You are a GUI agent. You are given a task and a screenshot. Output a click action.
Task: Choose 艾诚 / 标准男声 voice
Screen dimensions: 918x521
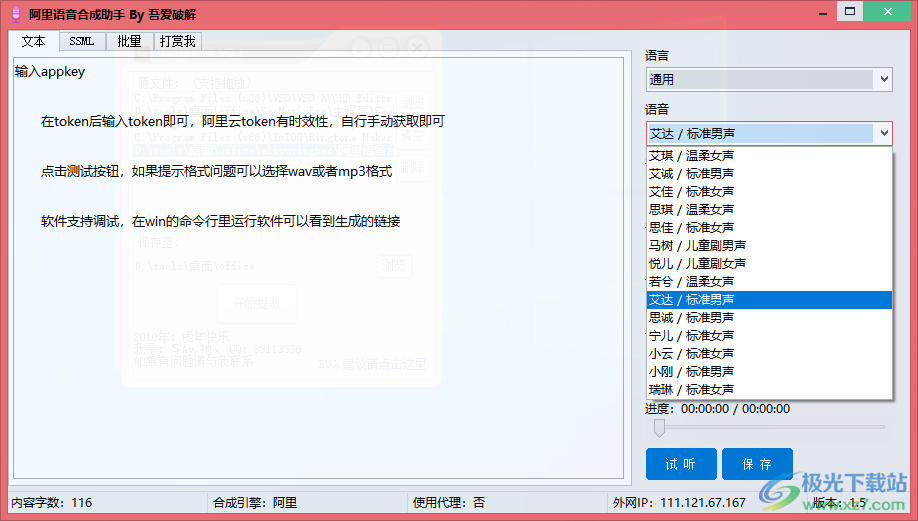coord(769,174)
